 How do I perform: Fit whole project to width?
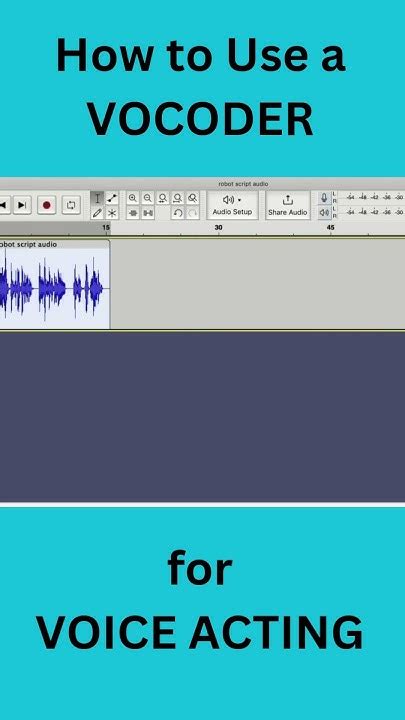178,198
